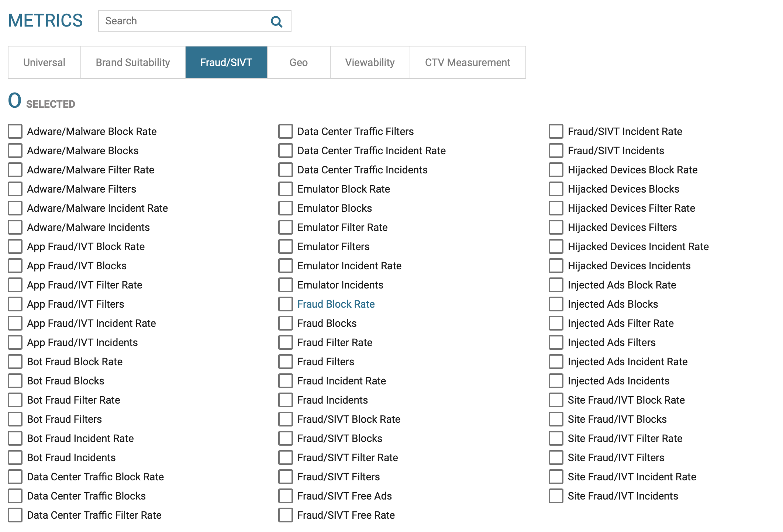Image resolution: width=783 pixels, height=532 pixels.
Task: Select the Emulator Blocks checkbox
Action: [286, 208]
